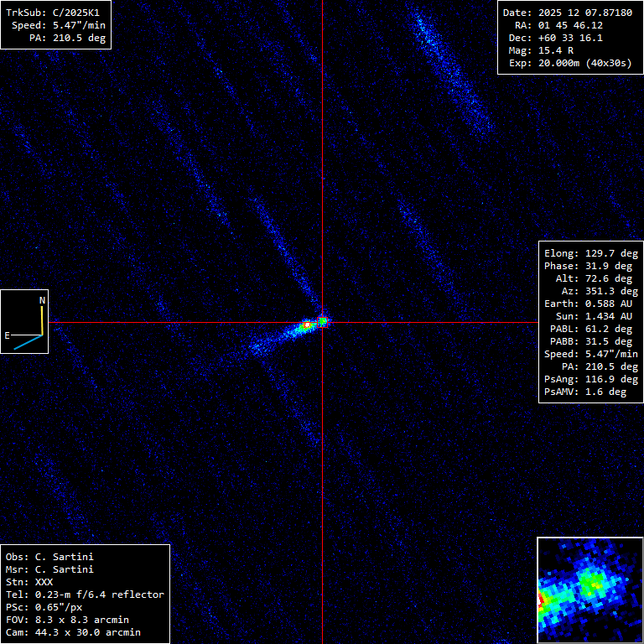This screenshot has width=644, height=644.
Task: Click the Date 2025 12 07.87180 line
Action: pyautogui.click(x=568, y=13)
